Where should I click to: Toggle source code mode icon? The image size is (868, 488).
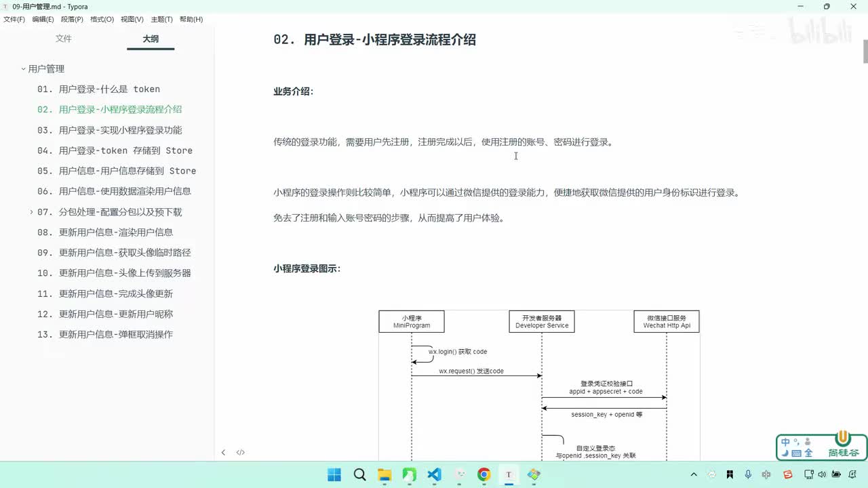240,452
